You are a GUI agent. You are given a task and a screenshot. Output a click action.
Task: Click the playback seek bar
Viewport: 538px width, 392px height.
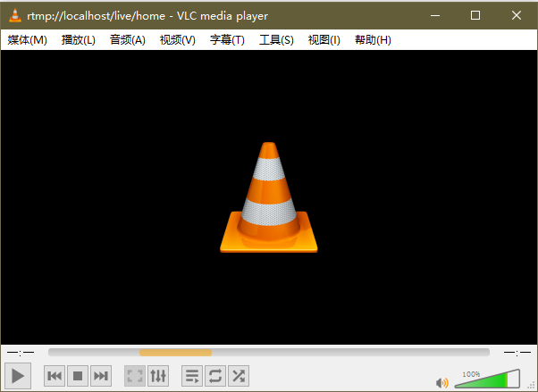pos(269,352)
